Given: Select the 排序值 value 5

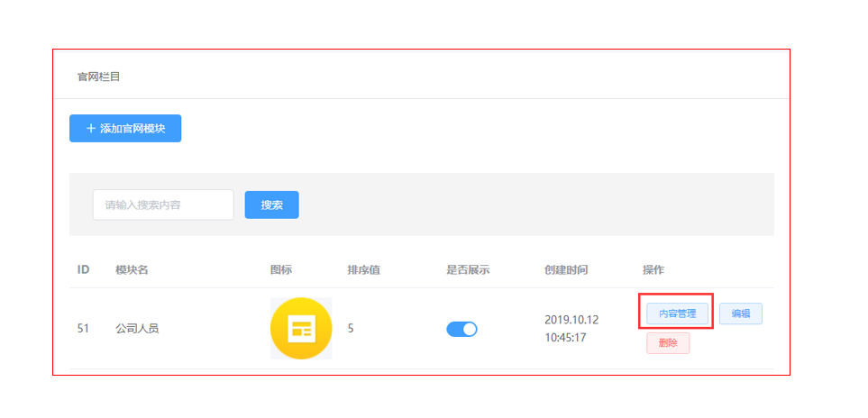Looking at the screenshot, I should tap(351, 329).
